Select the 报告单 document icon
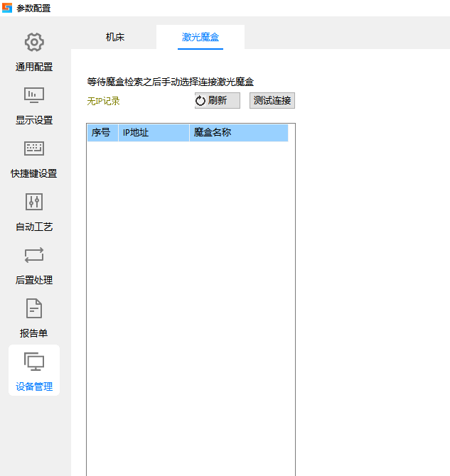The height and width of the screenshot is (476, 450). tap(34, 308)
